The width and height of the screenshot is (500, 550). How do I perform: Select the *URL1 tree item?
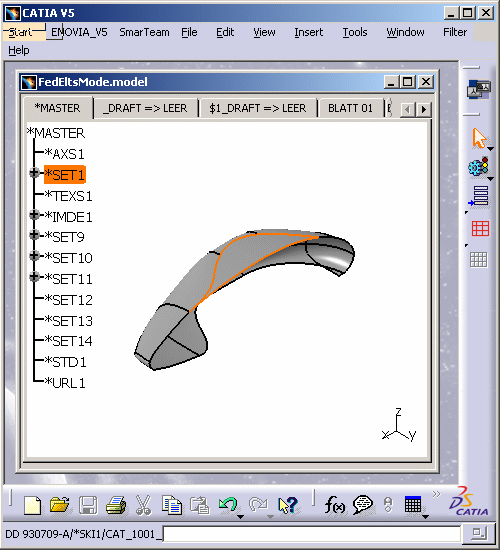click(65, 383)
